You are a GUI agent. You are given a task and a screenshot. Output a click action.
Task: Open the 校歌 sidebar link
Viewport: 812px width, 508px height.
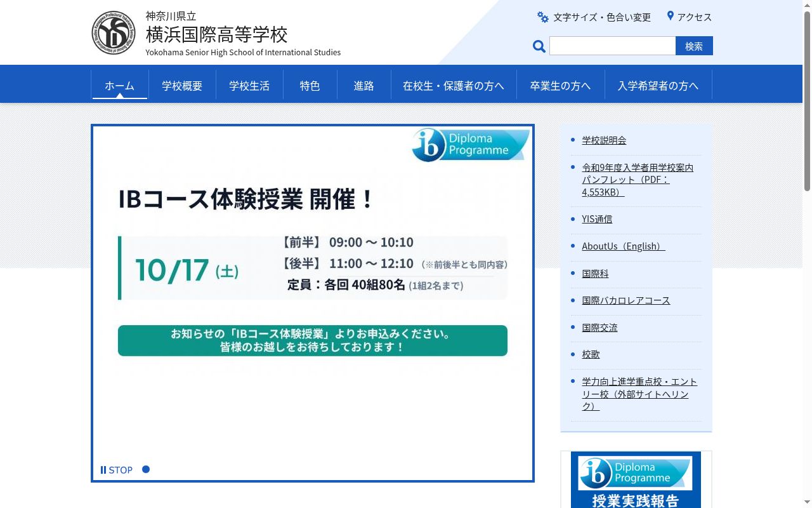tap(591, 354)
